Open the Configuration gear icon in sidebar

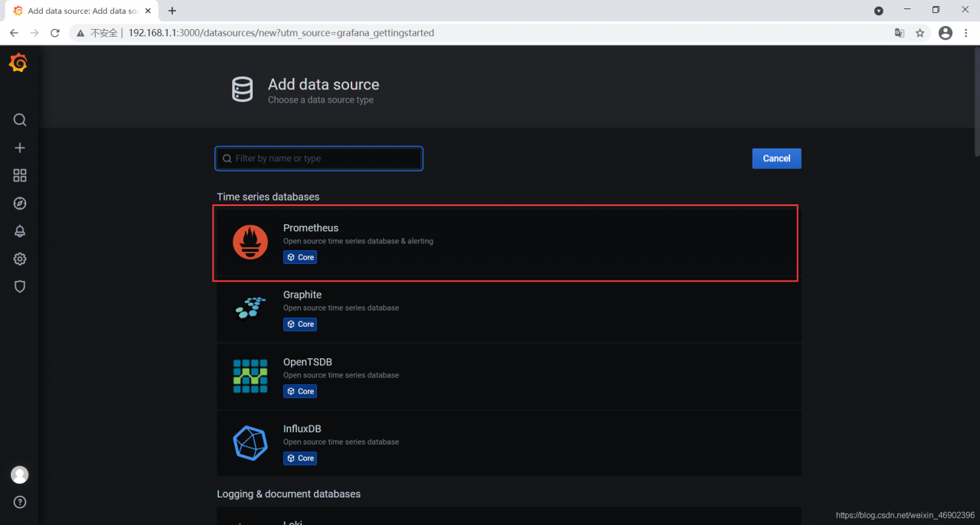coord(20,259)
